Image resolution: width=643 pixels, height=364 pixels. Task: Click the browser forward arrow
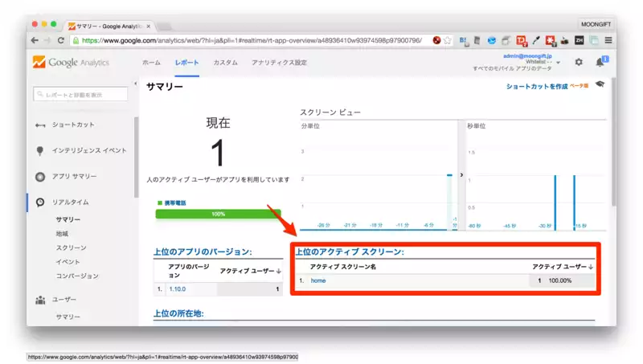coord(47,40)
